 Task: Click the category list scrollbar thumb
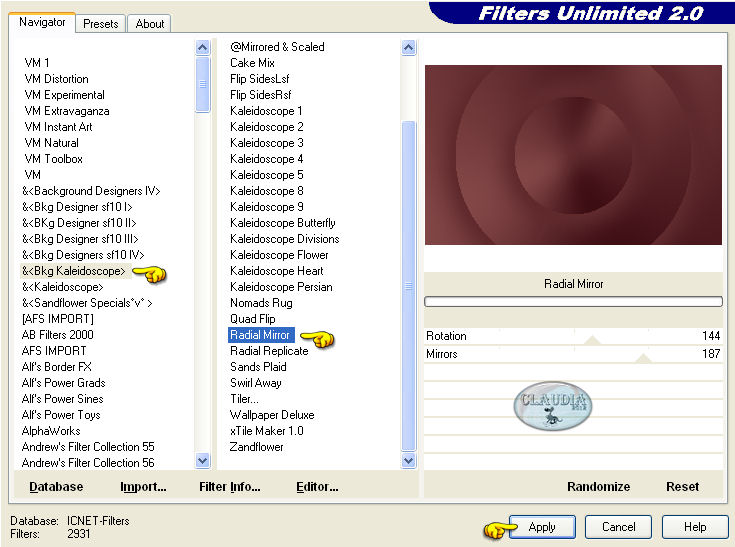click(x=202, y=84)
